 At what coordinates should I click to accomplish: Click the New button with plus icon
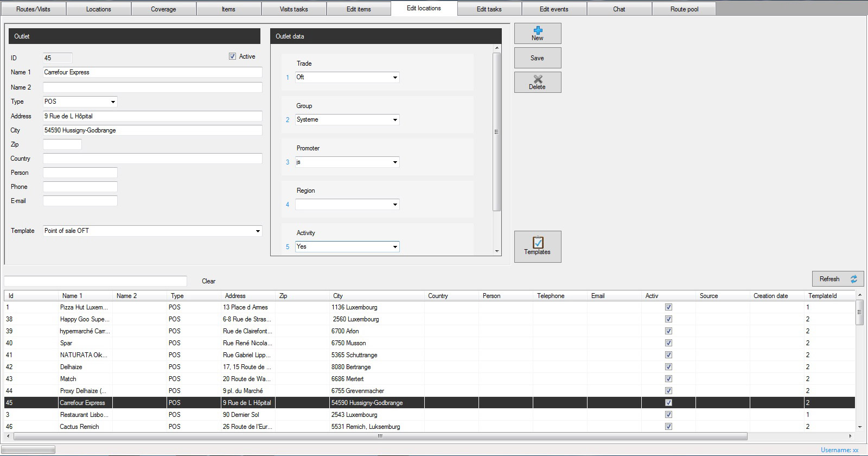click(x=537, y=33)
